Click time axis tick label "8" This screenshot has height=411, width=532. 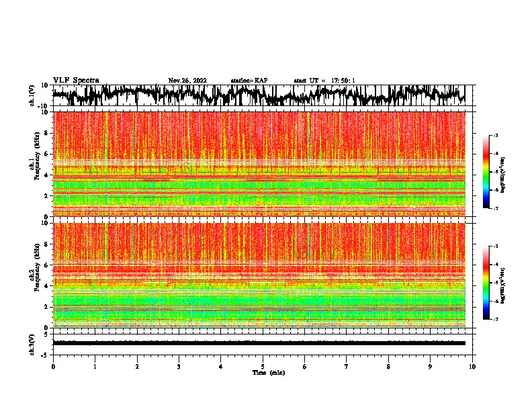388,367
